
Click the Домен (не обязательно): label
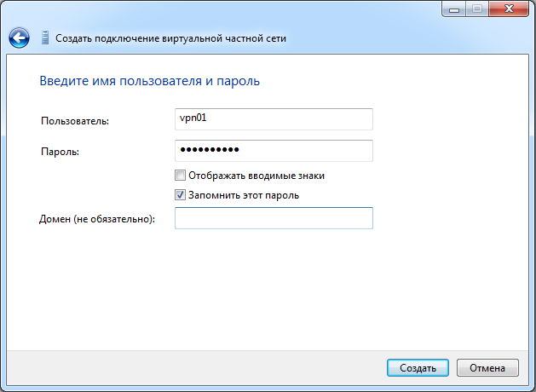[97, 219]
